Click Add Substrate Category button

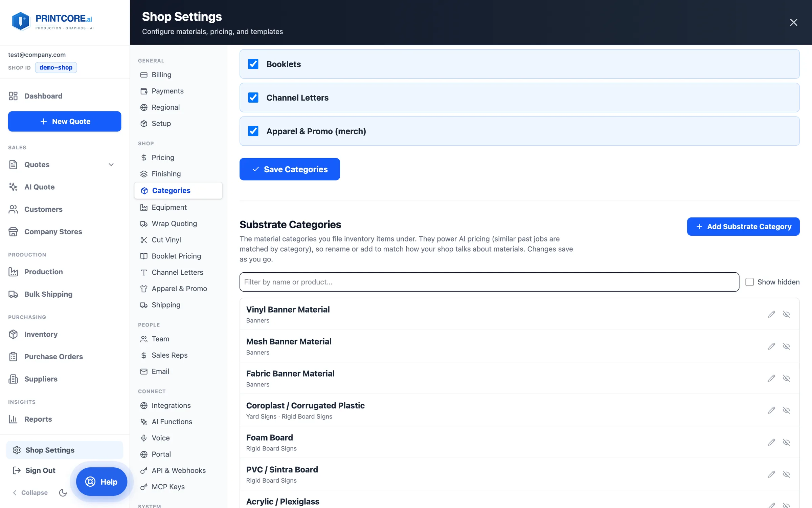(x=743, y=226)
